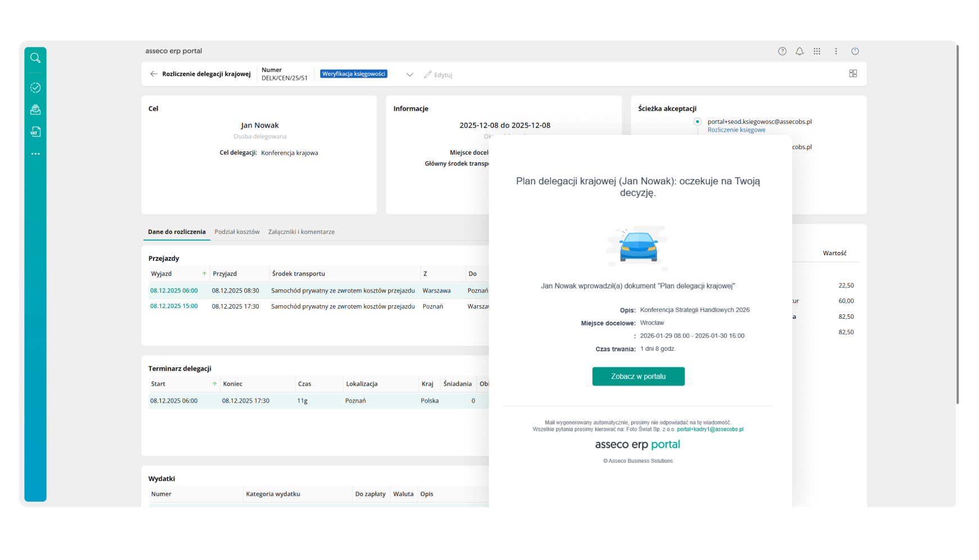Click the portal+kadry1@assecobs.pl email link
The image size is (979, 560).
tap(709, 430)
